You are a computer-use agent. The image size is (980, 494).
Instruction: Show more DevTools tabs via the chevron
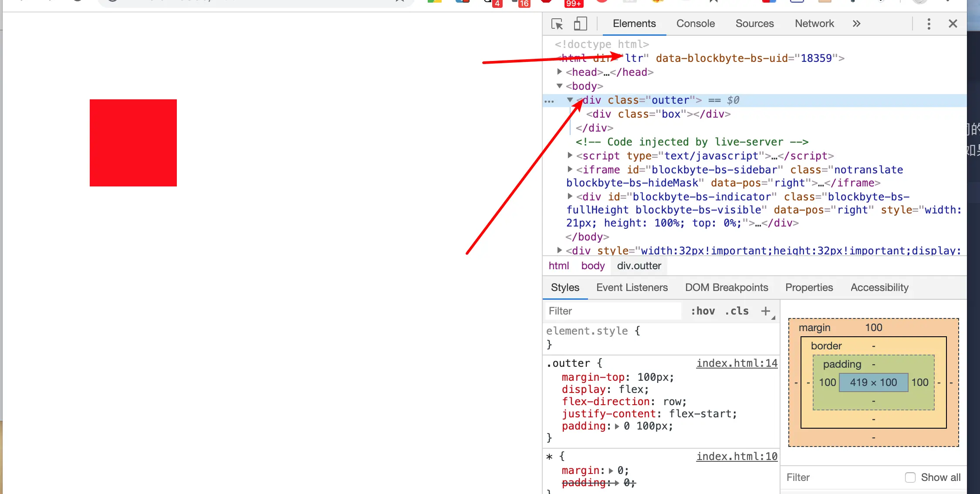coord(856,24)
